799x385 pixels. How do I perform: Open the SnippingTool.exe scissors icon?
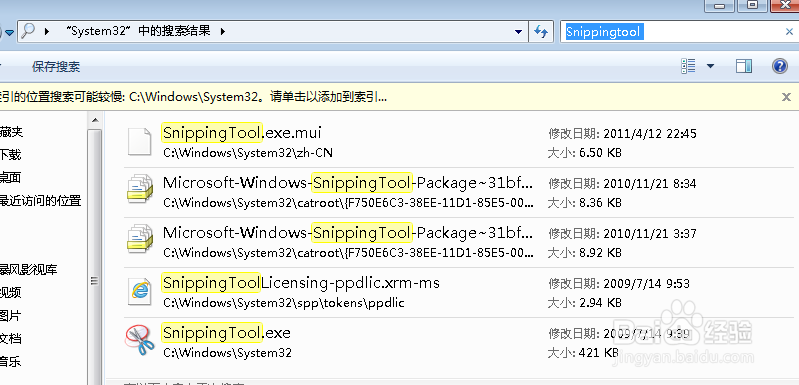tap(140, 340)
